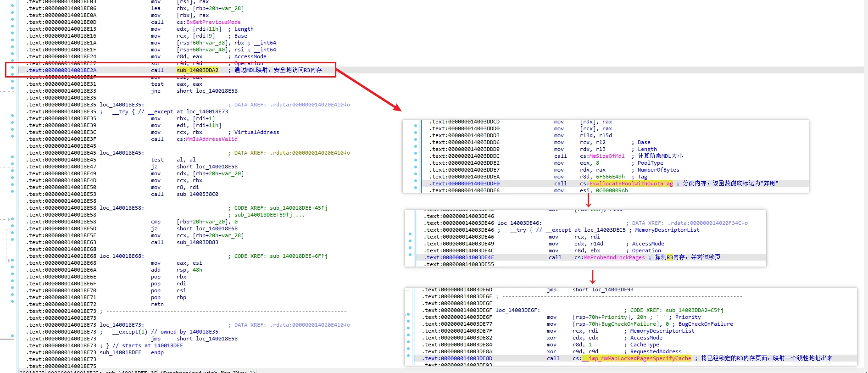Viewport: 868px width, 373px height.
Task: Select the label loc_14003DE46 definition
Action: [x=520, y=223]
